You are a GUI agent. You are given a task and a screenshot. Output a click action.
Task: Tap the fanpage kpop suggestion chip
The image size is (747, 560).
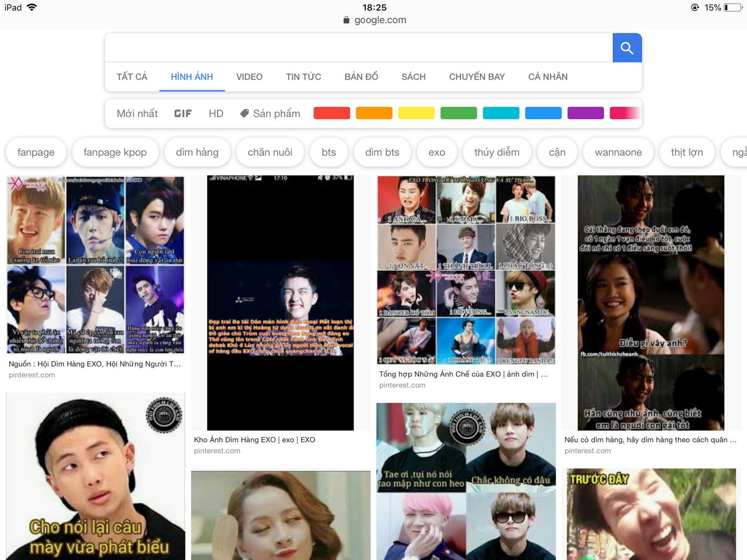(115, 152)
